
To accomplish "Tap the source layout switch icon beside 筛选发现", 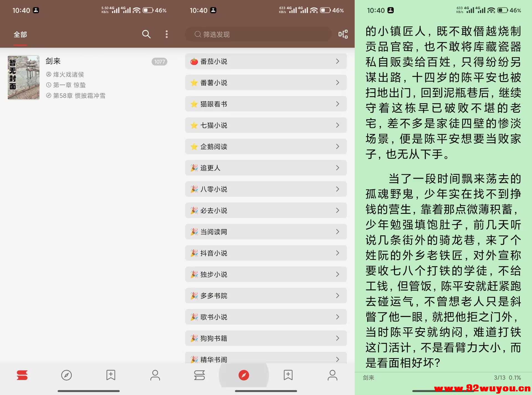I will coord(343,34).
